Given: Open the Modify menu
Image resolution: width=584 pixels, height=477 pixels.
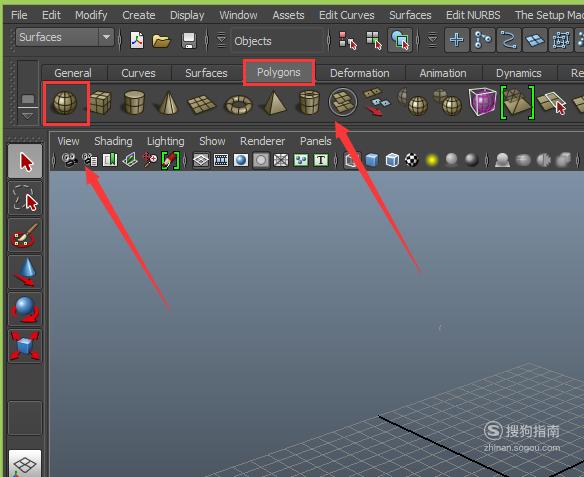Looking at the screenshot, I should coord(91,15).
